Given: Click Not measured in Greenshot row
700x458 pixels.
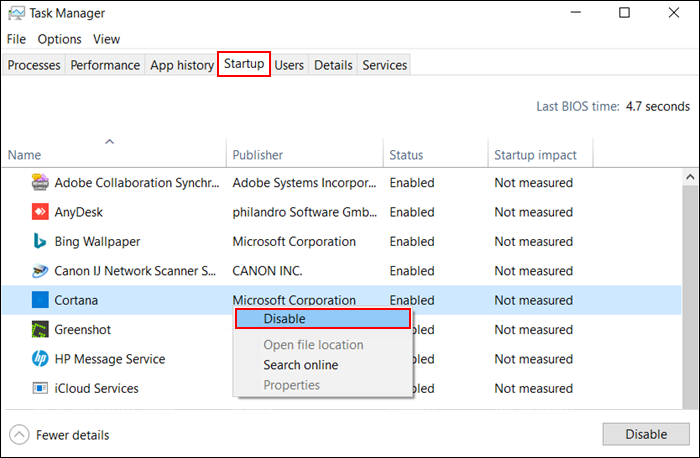Looking at the screenshot, I should tap(533, 329).
